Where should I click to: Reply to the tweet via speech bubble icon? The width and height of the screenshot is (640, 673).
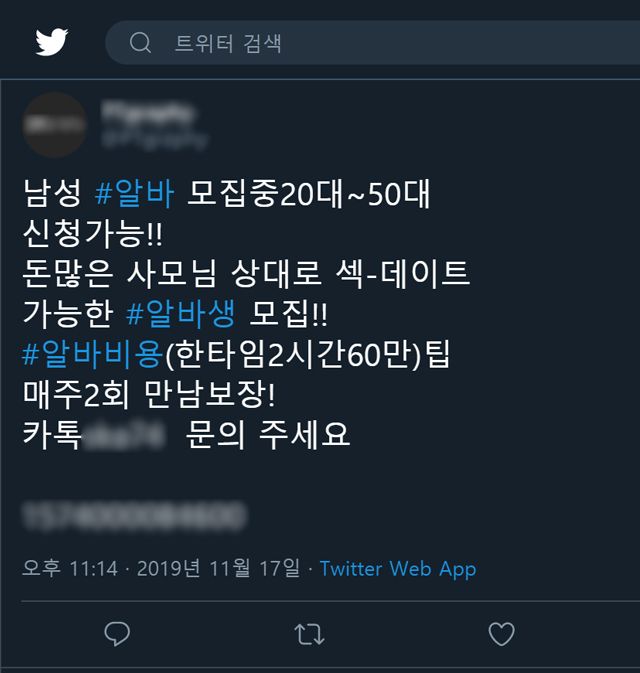click(x=117, y=634)
